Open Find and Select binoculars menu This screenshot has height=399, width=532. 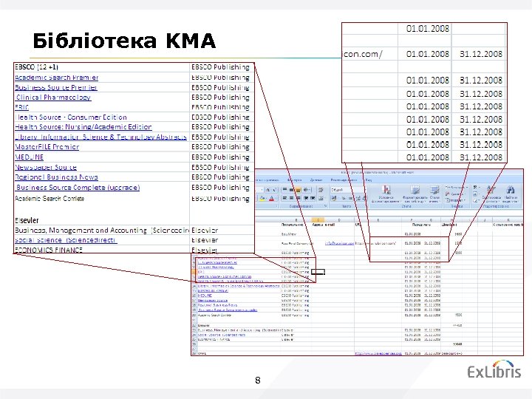pyautogui.click(x=511, y=194)
